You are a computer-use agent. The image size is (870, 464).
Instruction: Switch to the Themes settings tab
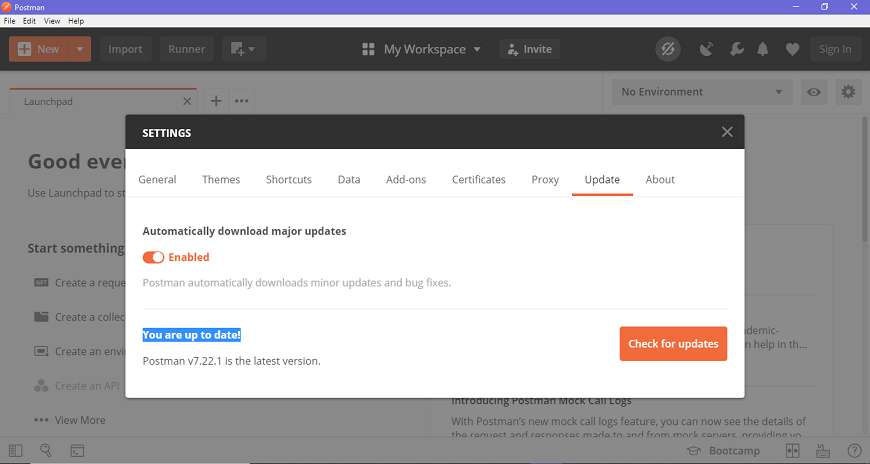tap(221, 179)
